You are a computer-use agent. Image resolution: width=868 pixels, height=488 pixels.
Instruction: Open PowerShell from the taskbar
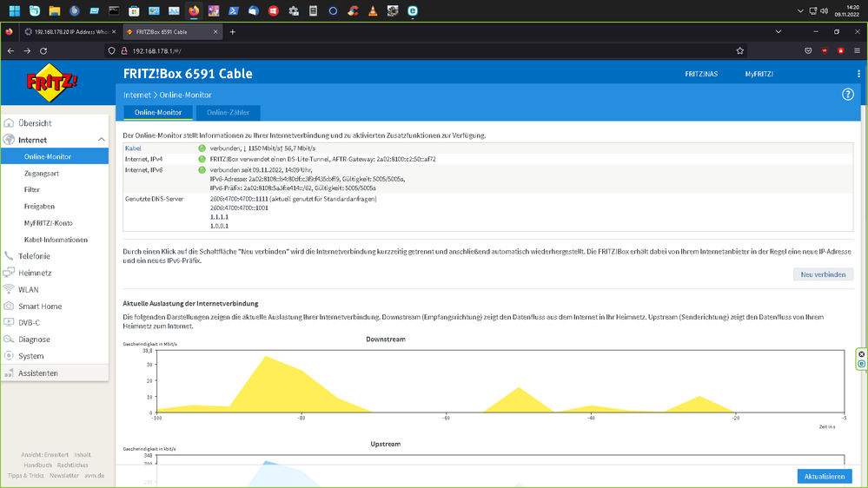point(234,10)
